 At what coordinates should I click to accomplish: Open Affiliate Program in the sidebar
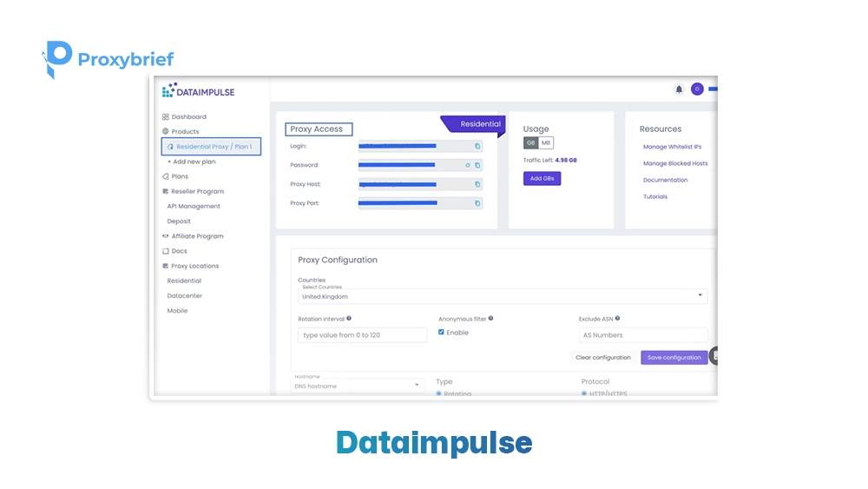coord(197,236)
